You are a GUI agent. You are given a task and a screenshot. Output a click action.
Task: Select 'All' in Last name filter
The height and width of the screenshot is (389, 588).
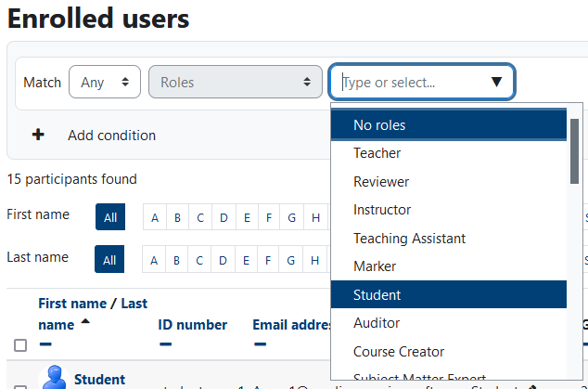pos(109,259)
